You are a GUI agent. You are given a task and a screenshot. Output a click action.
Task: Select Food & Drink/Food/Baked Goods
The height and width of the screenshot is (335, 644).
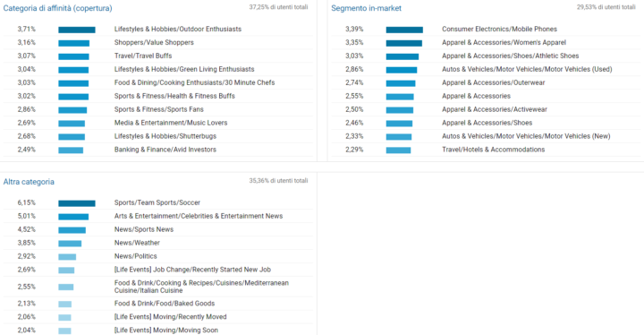coord(165,304)
